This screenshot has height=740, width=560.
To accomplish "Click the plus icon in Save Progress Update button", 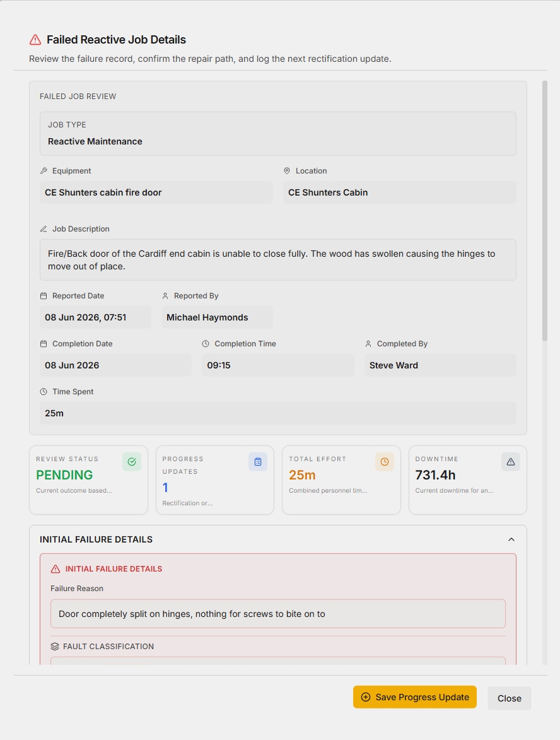I will (366, 697).
